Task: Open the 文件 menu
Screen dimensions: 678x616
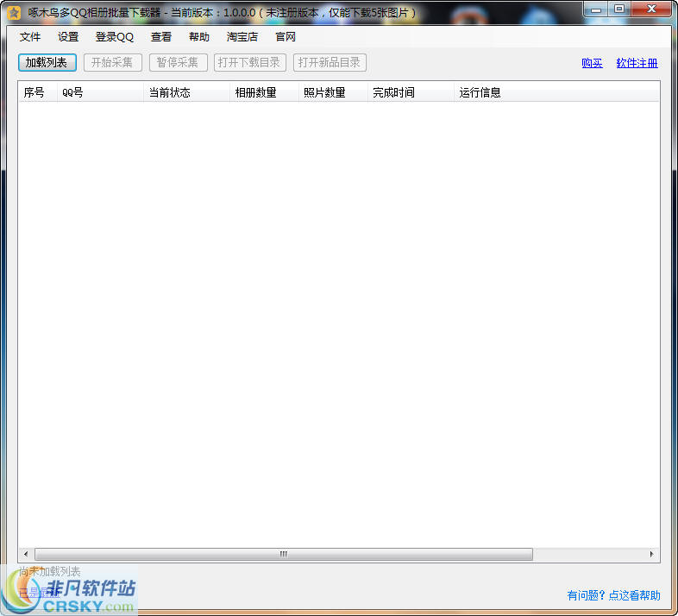Action: point(30,37)
